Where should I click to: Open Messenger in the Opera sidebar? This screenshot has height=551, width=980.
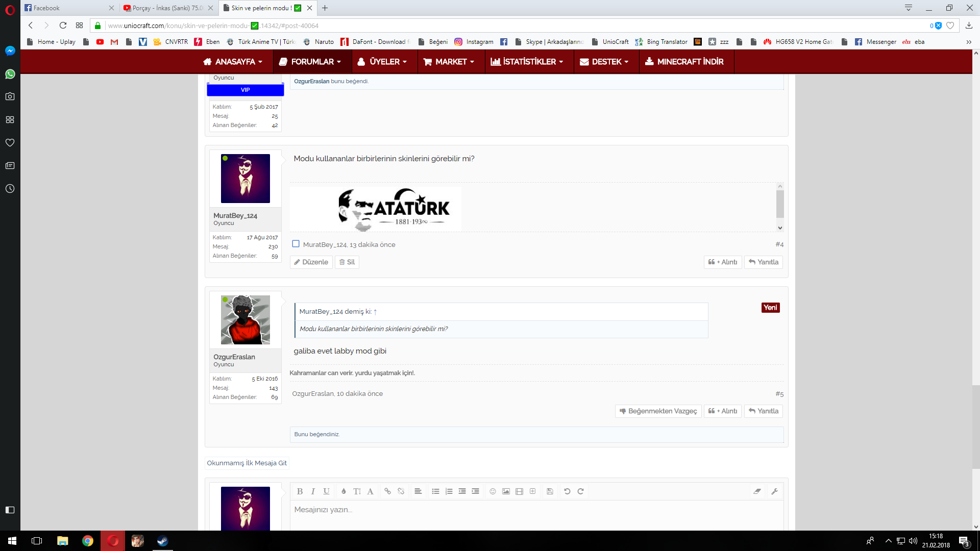coord(10,51)
